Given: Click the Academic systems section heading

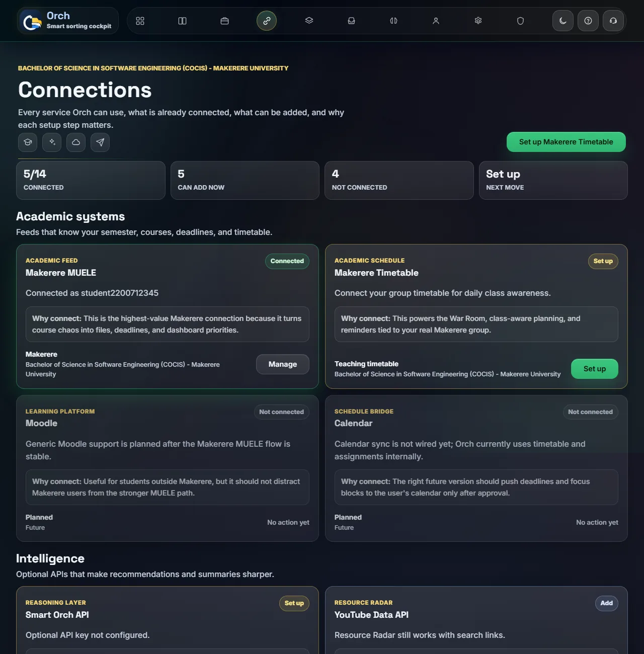Looking at the screenshot, I should (70, 216).
